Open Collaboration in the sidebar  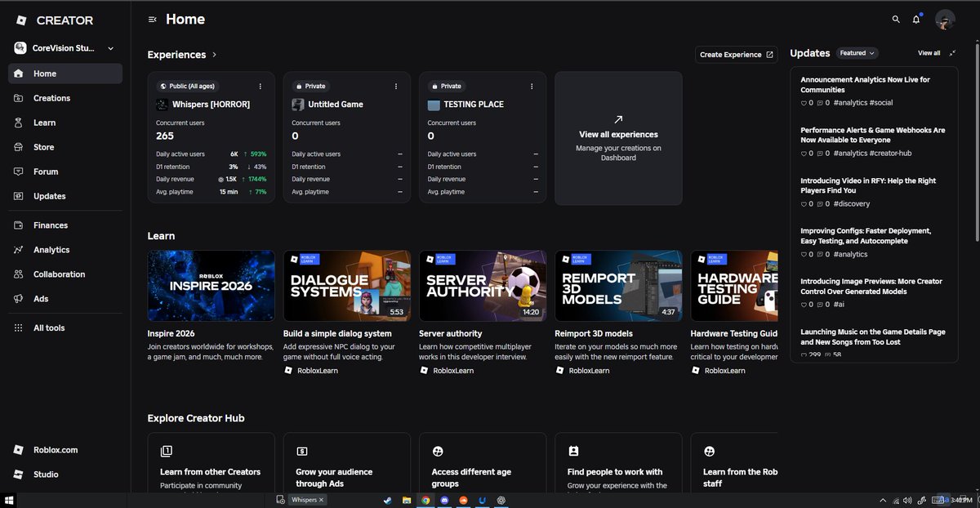click(65, 274)
